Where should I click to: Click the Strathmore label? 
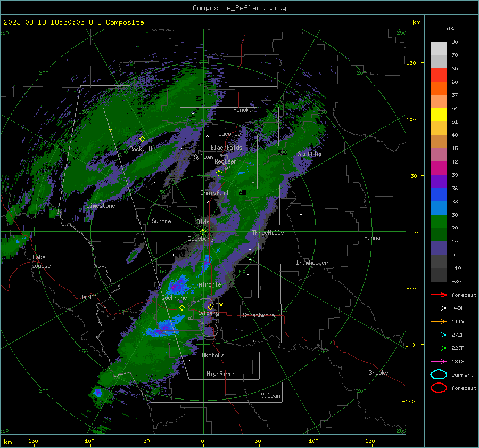pyautogui.click(x=259, y=315)
